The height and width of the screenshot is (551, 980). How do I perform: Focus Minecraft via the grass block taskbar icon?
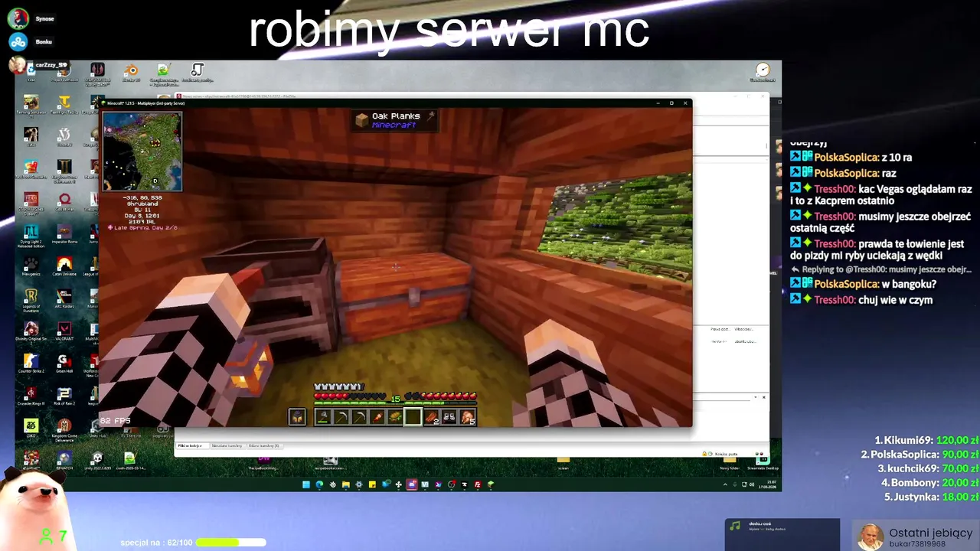tap(491, 484)
